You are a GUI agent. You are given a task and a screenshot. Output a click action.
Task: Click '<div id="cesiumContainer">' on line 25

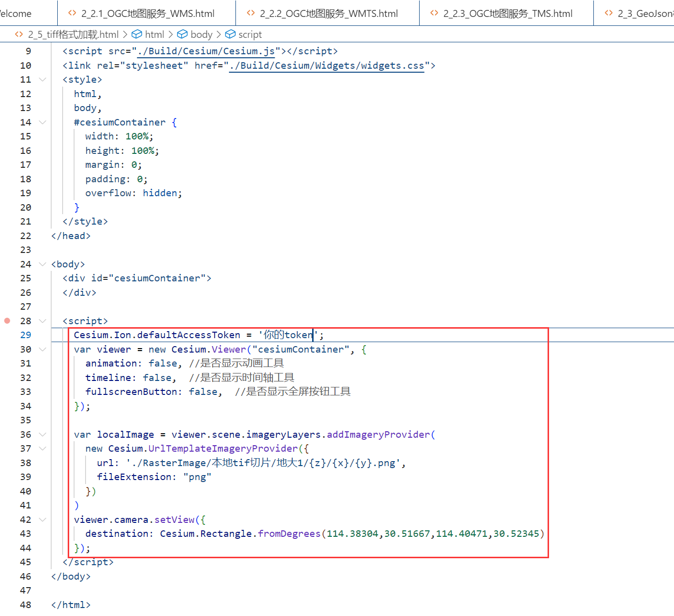[137, 278]
